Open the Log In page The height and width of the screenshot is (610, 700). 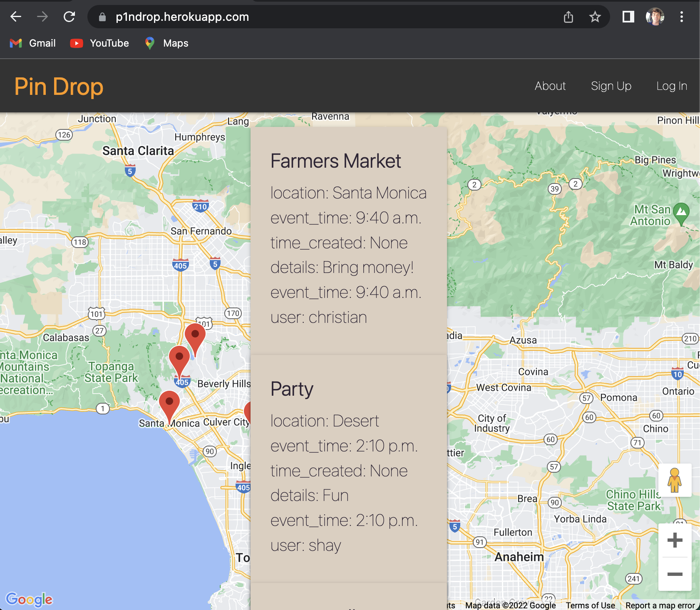(x=672, y=86)
